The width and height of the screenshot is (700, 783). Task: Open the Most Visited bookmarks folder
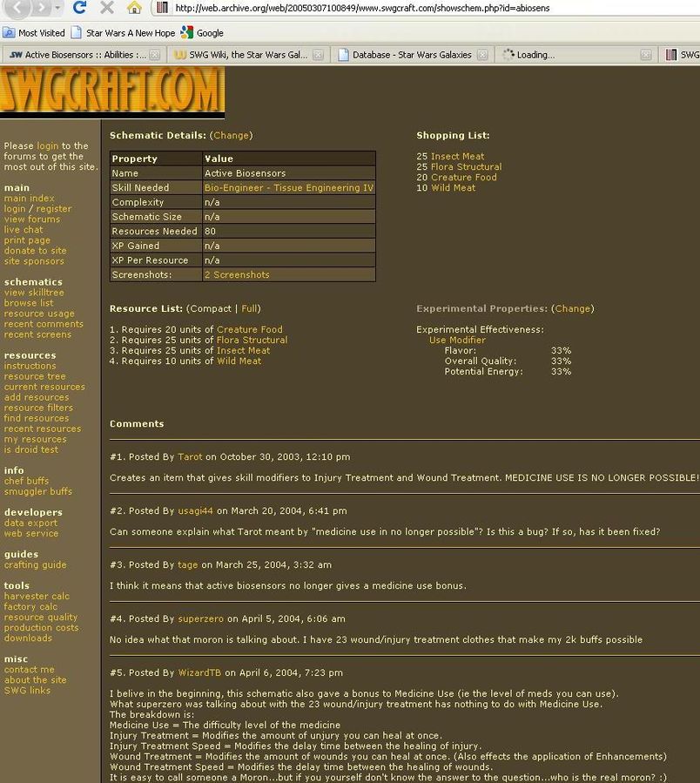(34, 33)
